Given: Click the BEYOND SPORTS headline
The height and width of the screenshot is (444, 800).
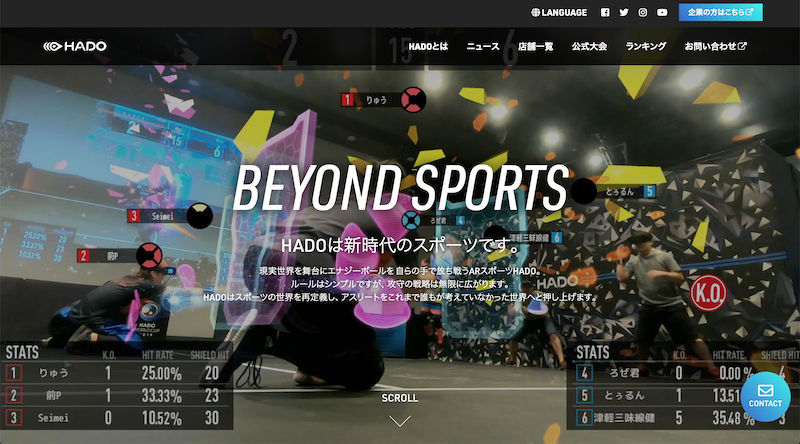Looking at the screenshot, I should (x=401, y=187).
